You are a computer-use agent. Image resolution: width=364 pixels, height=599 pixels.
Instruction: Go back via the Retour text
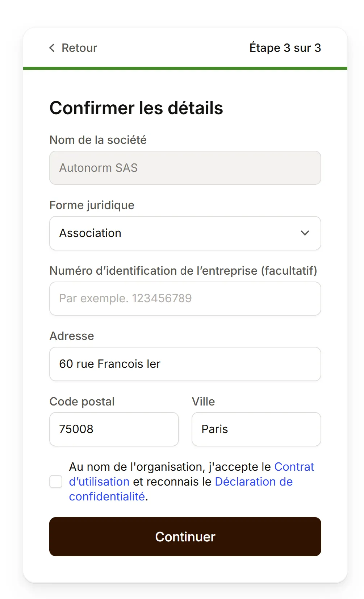click(x=79, y=48)
